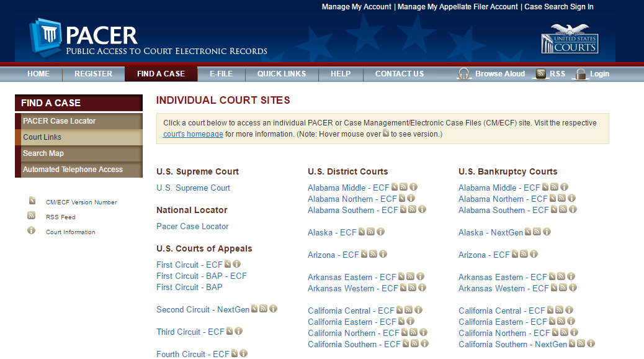Open court info for Arkansas Eastern District

421,276
